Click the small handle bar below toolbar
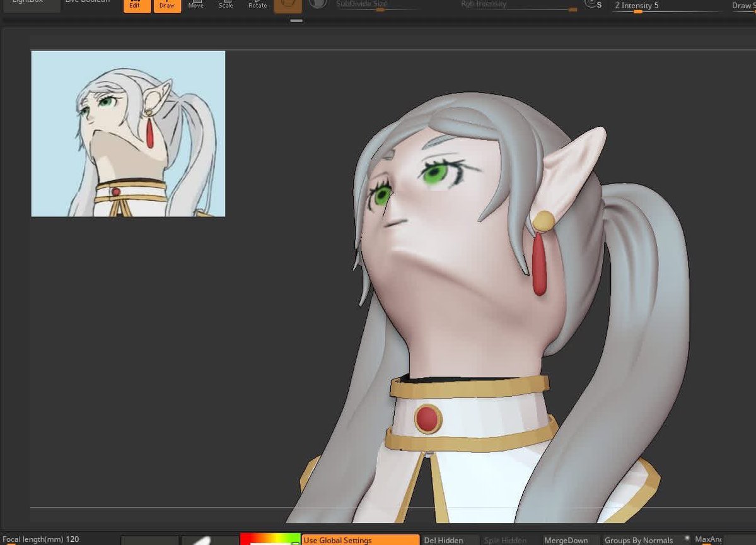756x545 pixels. pos(296,21)
